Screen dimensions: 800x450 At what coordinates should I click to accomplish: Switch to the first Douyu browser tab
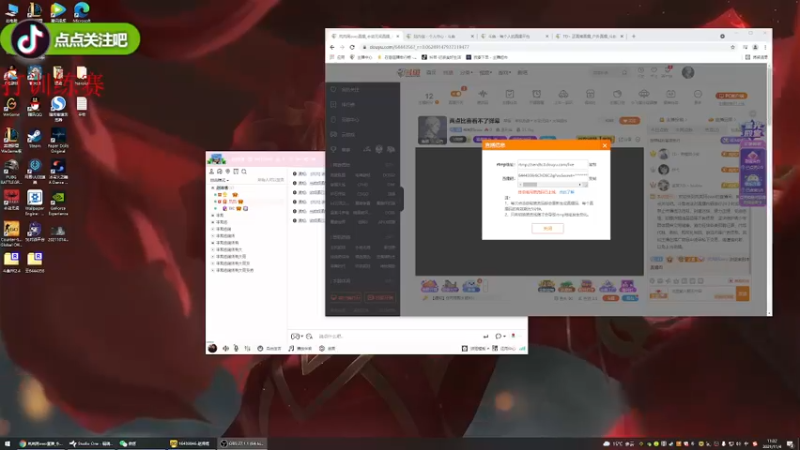[365, 36]
